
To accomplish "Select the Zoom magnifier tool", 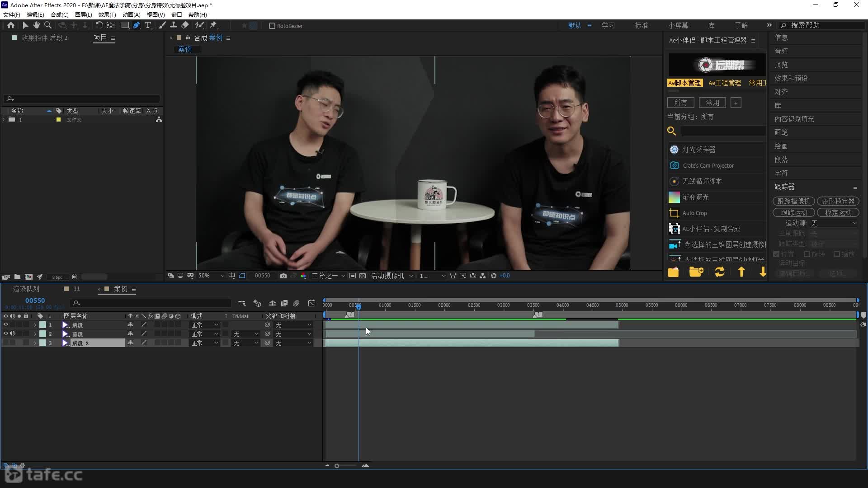I will [x=48, y=25].
